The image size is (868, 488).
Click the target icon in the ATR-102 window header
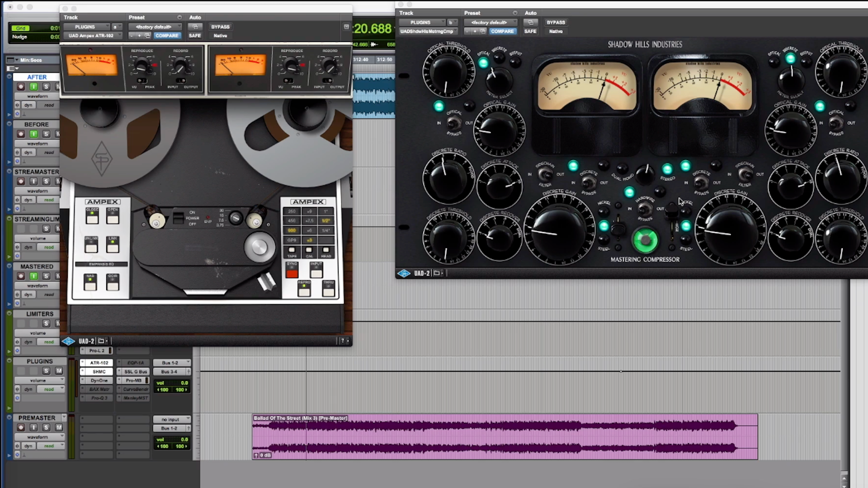point(346,27)
